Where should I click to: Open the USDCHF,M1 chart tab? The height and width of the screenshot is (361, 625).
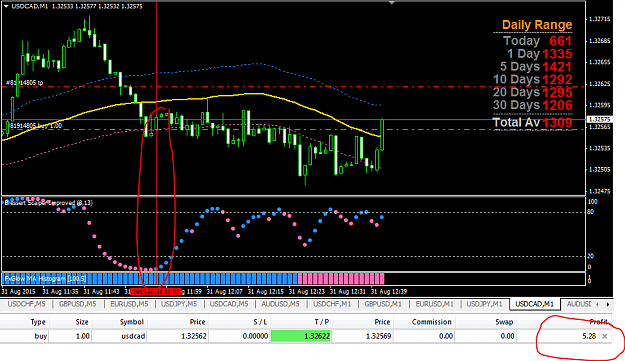(x=332, y=304)
